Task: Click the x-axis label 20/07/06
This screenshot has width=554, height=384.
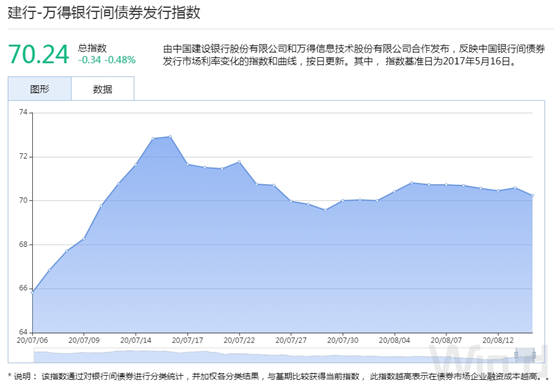Action: tap(33, 341)
